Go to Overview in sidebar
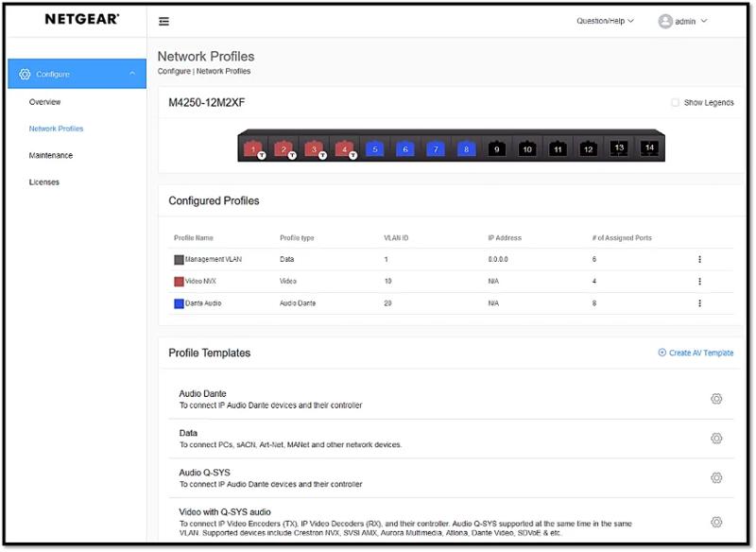 click(x=44, y=102)
